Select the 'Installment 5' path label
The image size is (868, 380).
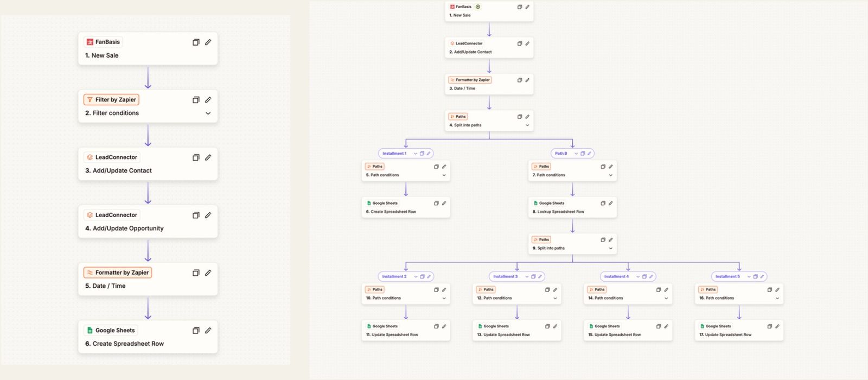point(727,277)
